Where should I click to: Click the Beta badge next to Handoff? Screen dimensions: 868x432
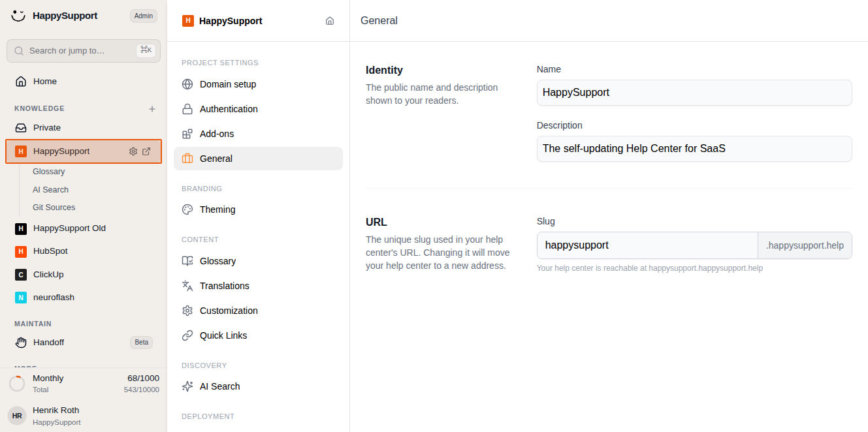tap(142, 343)
